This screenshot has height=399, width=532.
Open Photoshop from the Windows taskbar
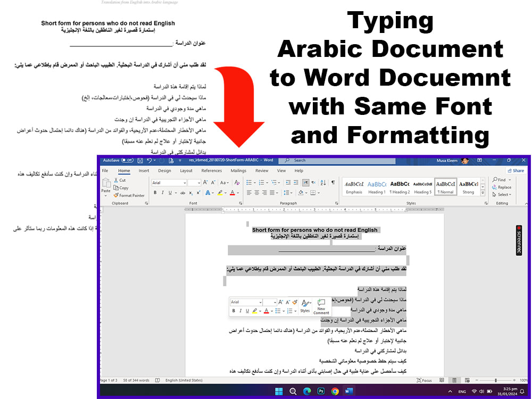321,391
